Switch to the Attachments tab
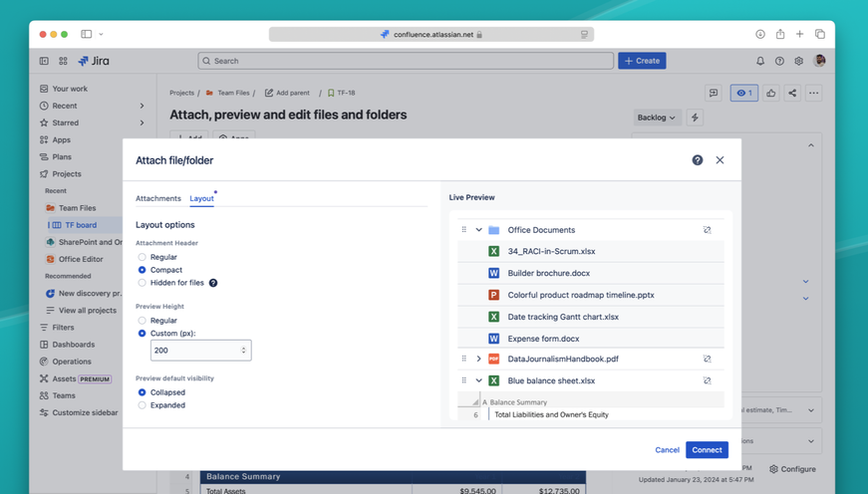This screenshot has width=868, height=494. point(158,198)
